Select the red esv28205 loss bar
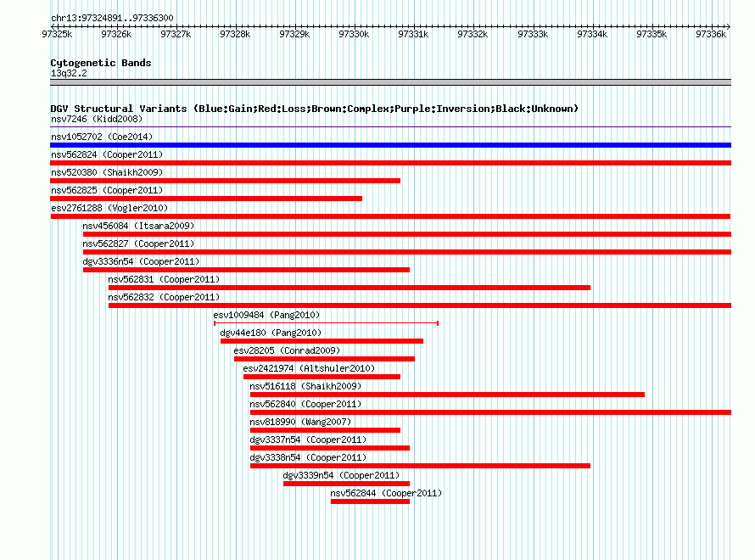 (x=325, y=359)
